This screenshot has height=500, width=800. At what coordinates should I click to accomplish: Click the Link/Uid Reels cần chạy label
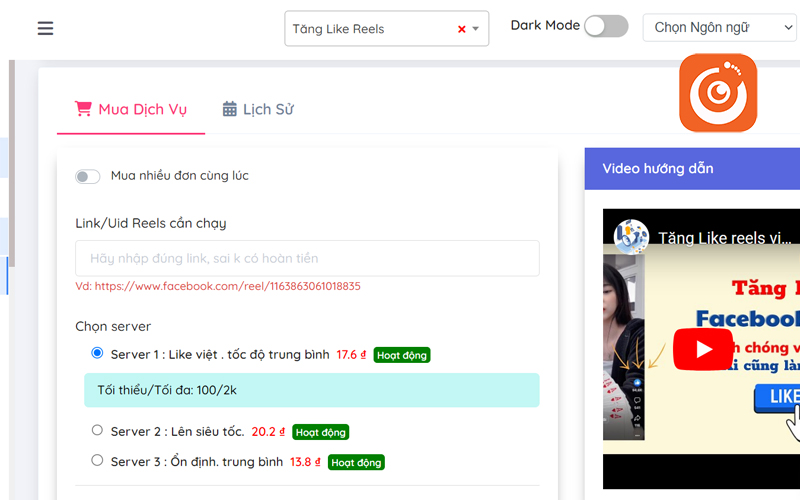(151, 223)
